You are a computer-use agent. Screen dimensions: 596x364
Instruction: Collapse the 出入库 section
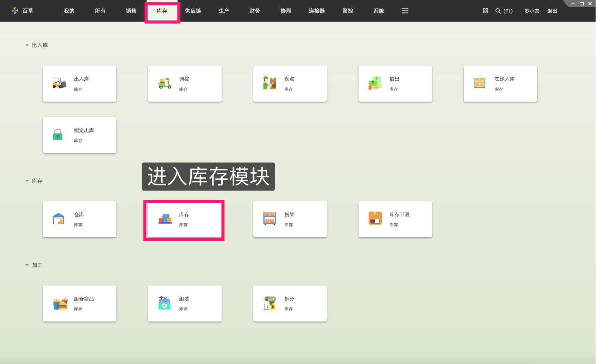click(x=27, y=45)
